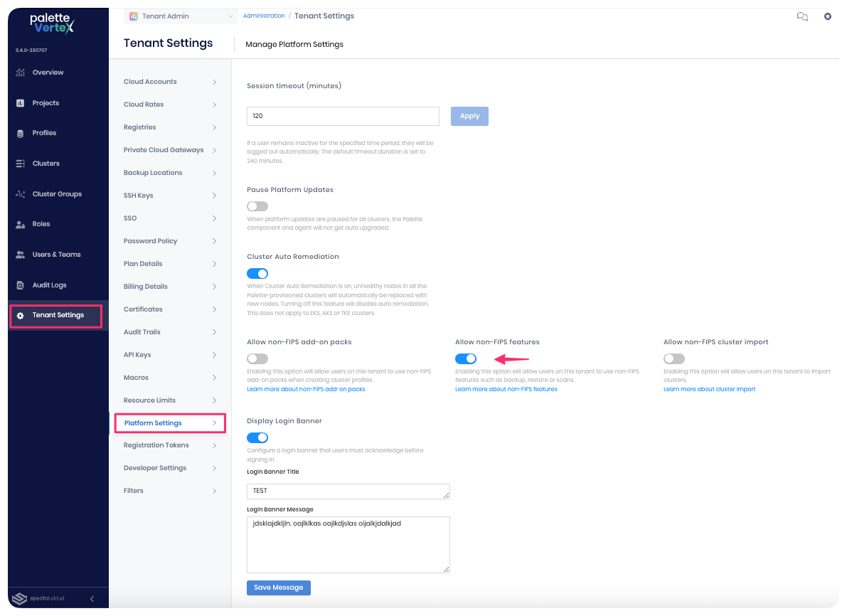The width and height of the screenshot is (847, 616).
Task: Go to Cluster Groups in sidebar
Action: click(x=58, y=194)
